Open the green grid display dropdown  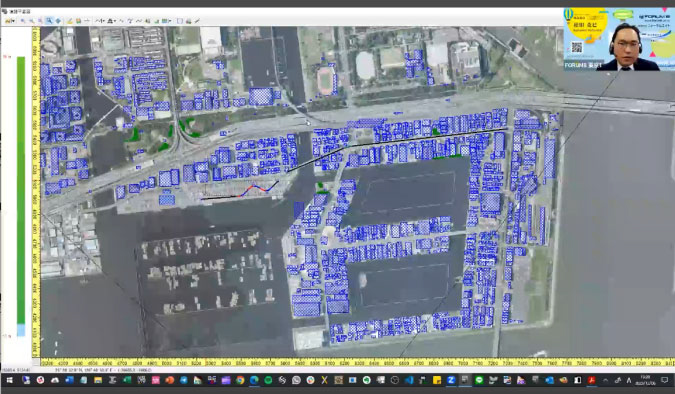[170, 21]
